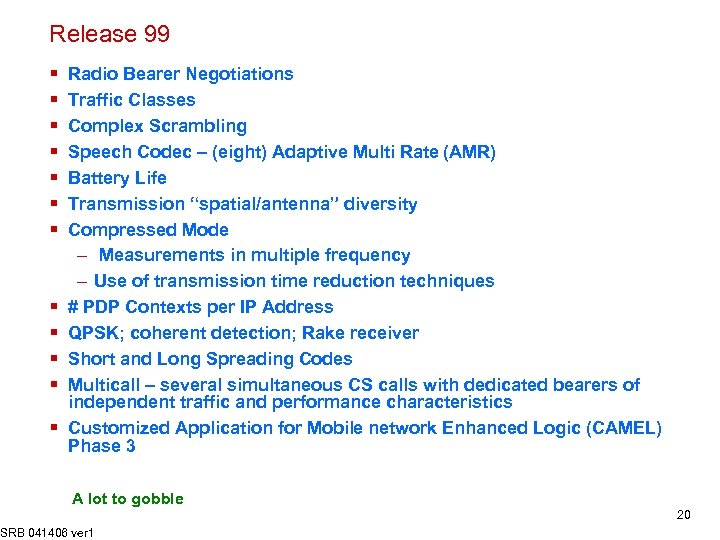Click "Measurements in multiple frequency" sub-bullet

pyautogui.click(x=254, y=256)
